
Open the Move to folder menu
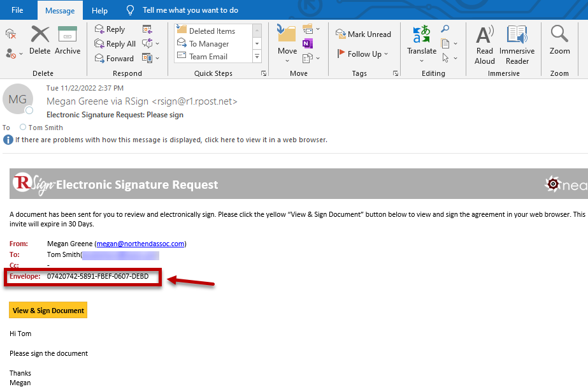click(287, 43)
